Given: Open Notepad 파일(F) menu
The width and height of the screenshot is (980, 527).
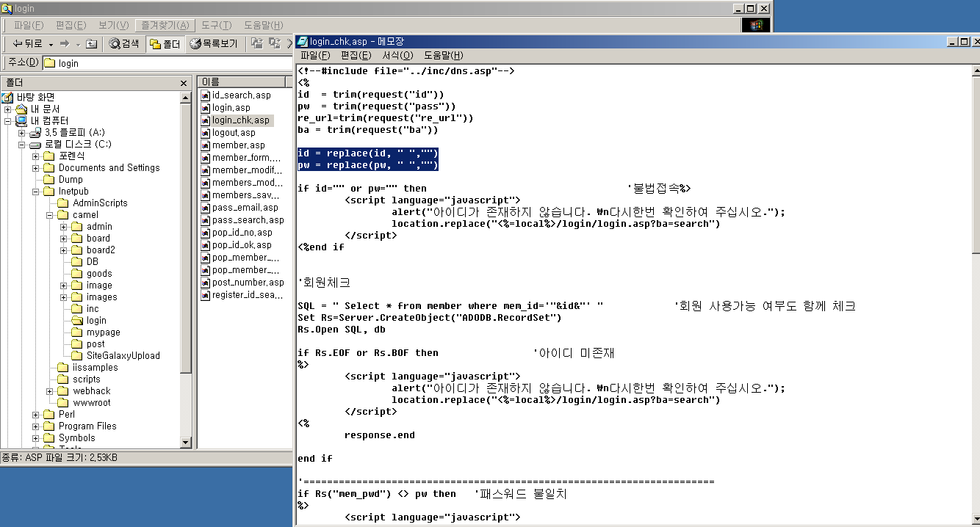Looking at the screenshot, I should coord(314,55).
